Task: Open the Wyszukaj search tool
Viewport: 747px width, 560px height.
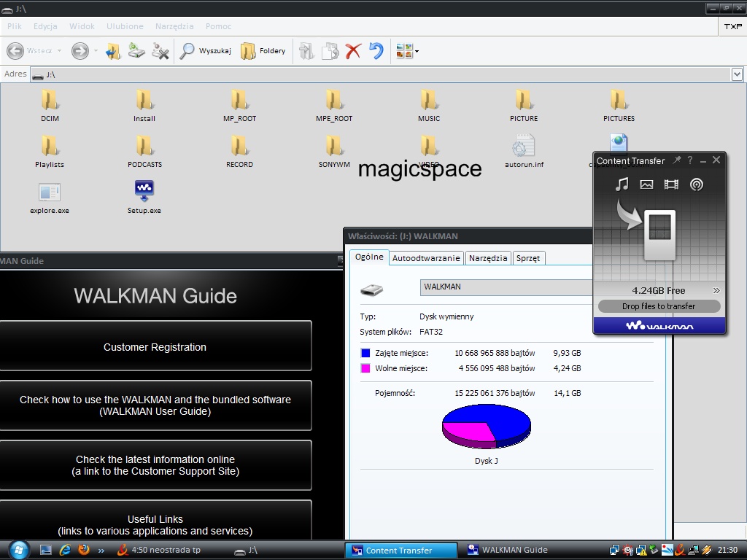Action: pos(205,50)
